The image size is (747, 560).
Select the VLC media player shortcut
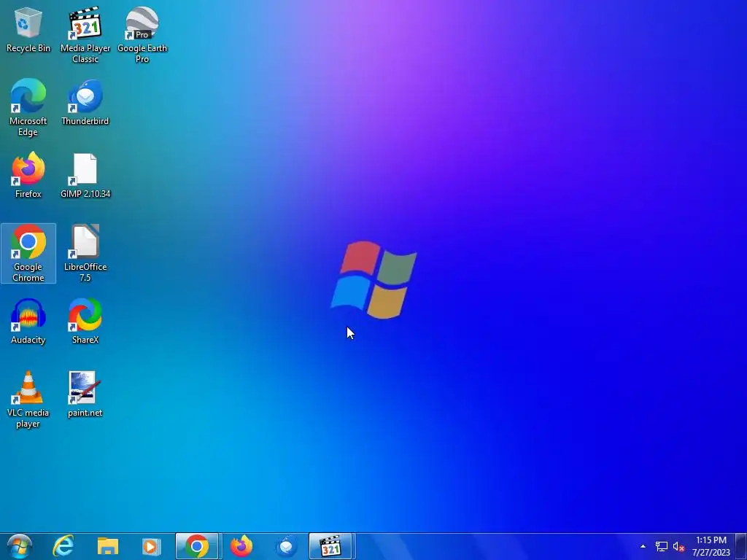click(28, 400)
